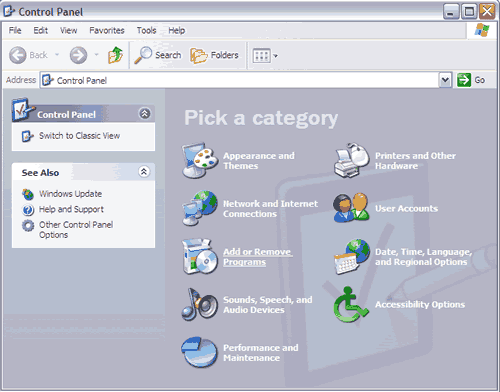Open Sounds, Speech, and Audio Devices icon

click(x=200, y=304)
